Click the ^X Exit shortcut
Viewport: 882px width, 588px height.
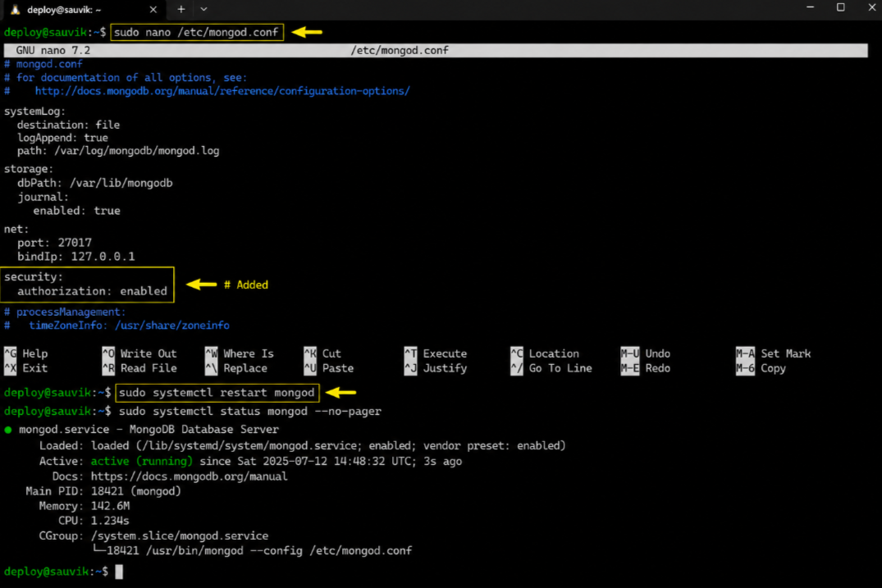26,368
